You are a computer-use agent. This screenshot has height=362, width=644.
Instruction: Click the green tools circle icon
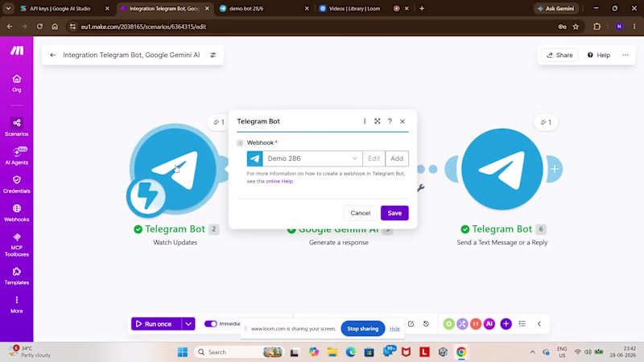coord(448,324)
